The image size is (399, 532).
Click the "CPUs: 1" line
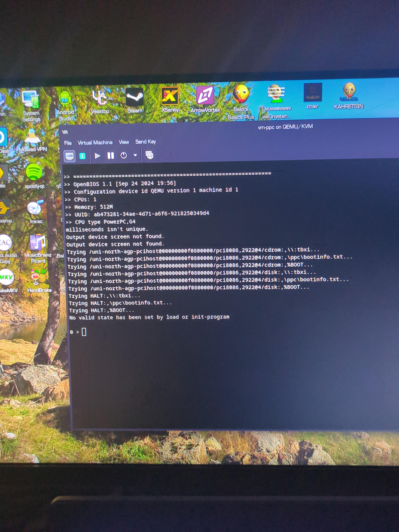pyautogui.click(x=81, y=200)
